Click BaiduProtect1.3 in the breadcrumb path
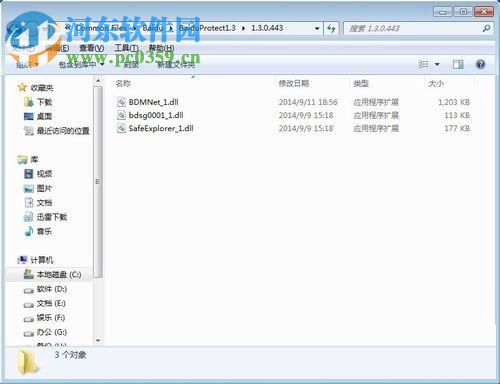Screen dimensions: 500x384 tap(207, 28)
